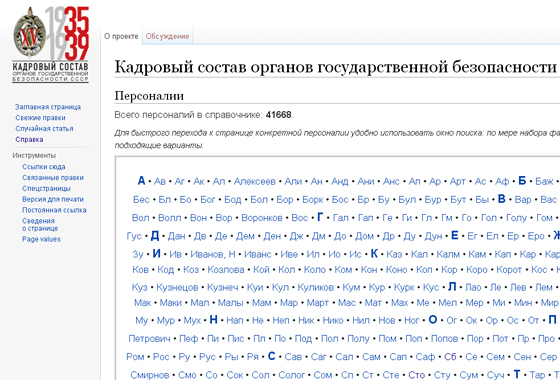Jump to bold letter 'Б' index
This screenshot has height=380, width=560.
(x=522, y=181)
